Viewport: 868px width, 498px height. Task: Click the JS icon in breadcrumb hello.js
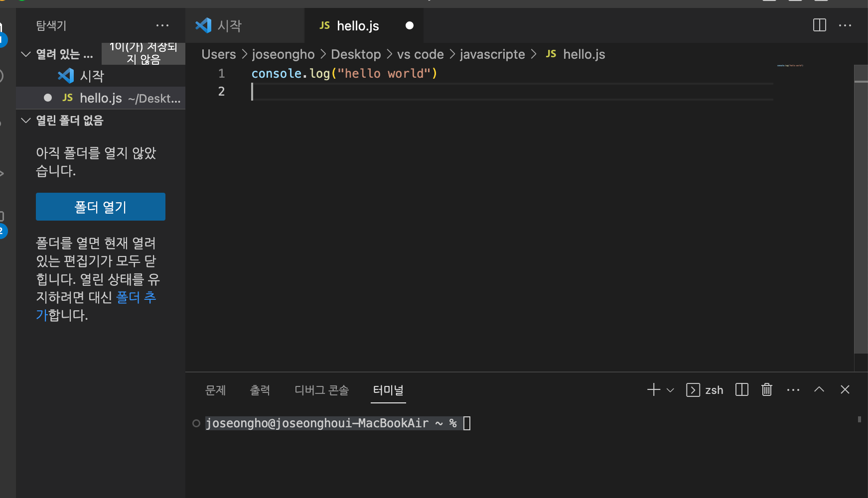click(x=551, y=54)
